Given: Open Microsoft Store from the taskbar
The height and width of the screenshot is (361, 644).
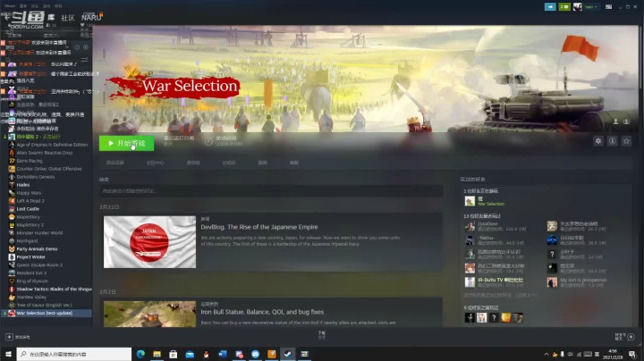Looking at the screenshot, I should [174, 354].
